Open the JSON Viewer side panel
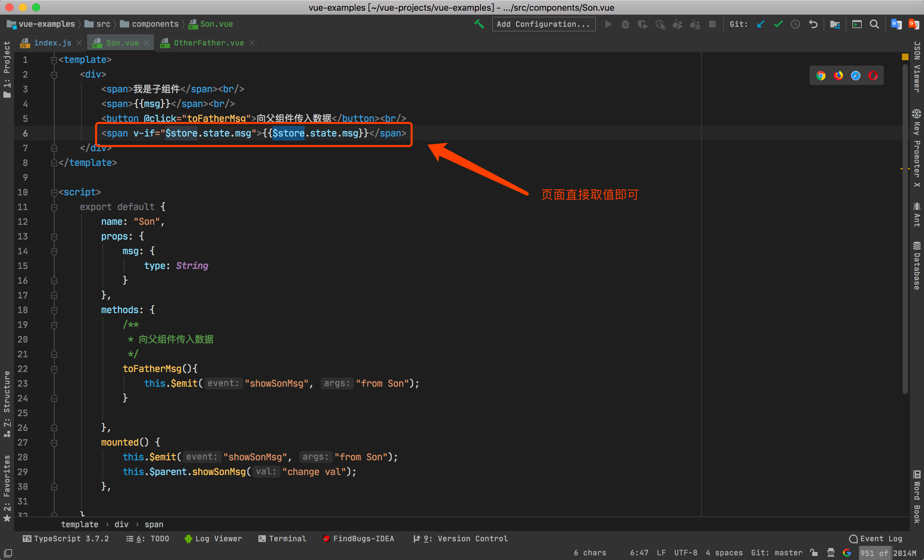The image size is (924, 560). click(x=917, y=67)
